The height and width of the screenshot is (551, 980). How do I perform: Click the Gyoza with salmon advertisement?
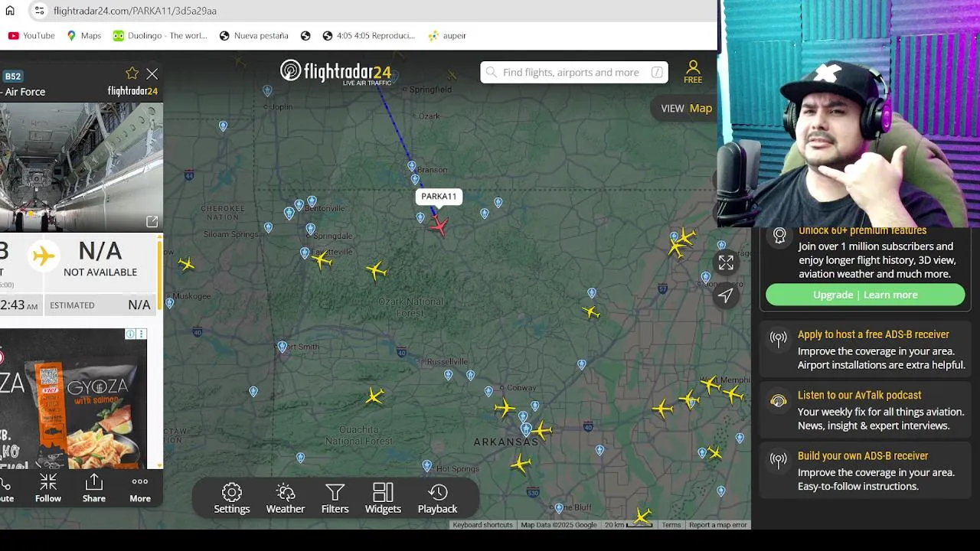tap(73, 399)
